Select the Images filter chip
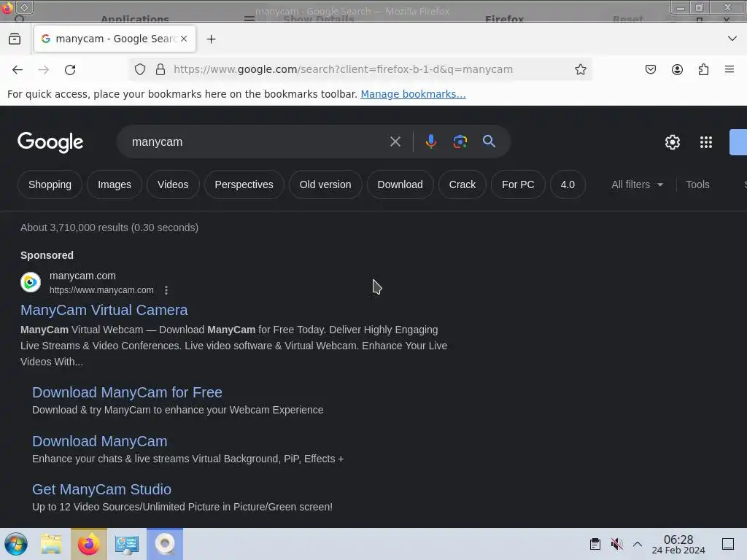 [x=115, y=184]
